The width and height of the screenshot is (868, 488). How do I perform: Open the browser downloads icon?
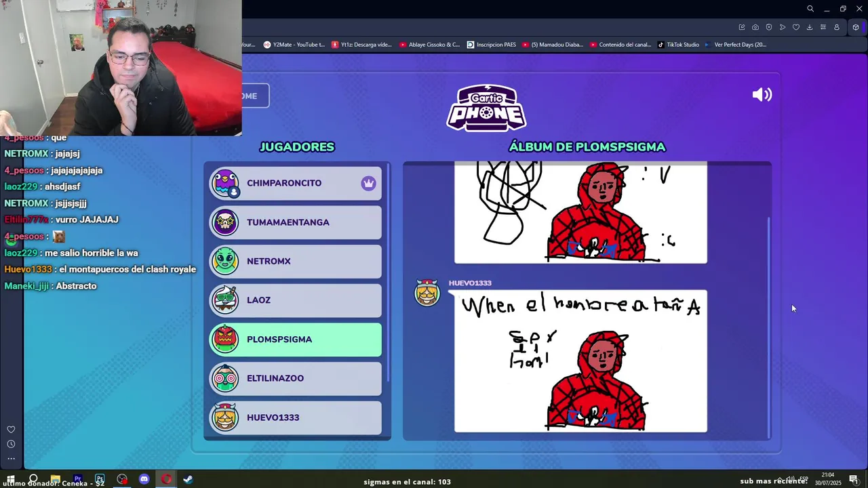click(810, 27)
